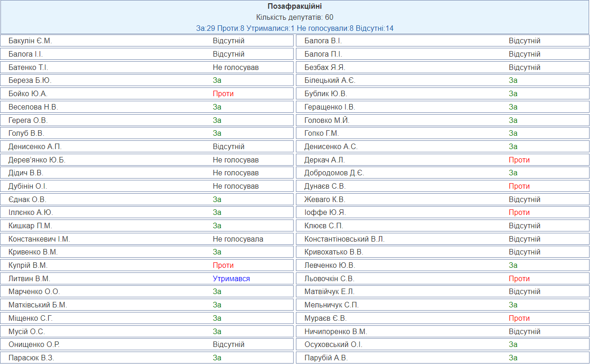The width and height of the screenshot is (590, 364).
Task: Select deputy name Парубій А.В.
Action: tap(326, 358)
